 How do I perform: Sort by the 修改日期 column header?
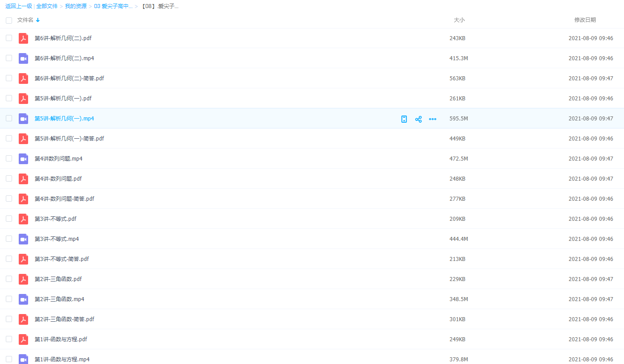point(585,20)
